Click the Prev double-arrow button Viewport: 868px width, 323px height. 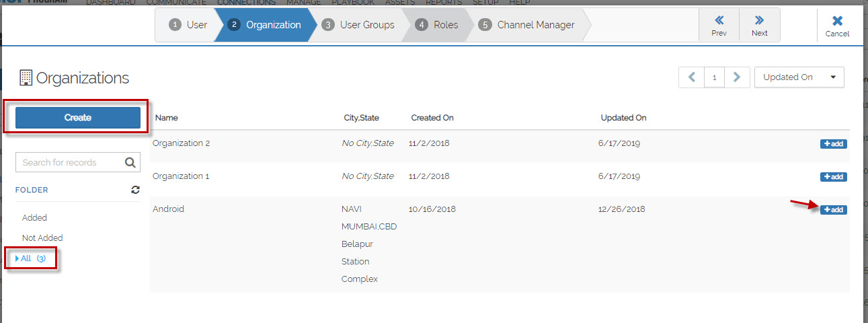point(719,26)
